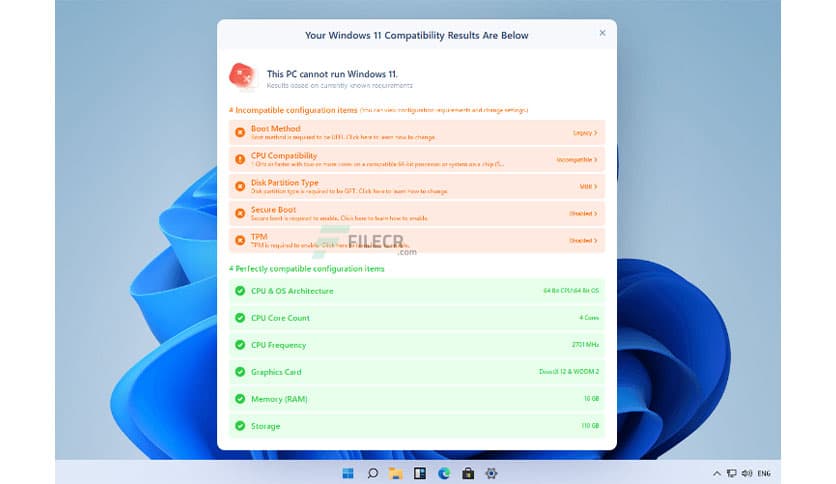The width and height of the screenshot is (836, 484).
Task: Open the Disk Partition Type GPT instructions link
Action: (x=349, y=191)
